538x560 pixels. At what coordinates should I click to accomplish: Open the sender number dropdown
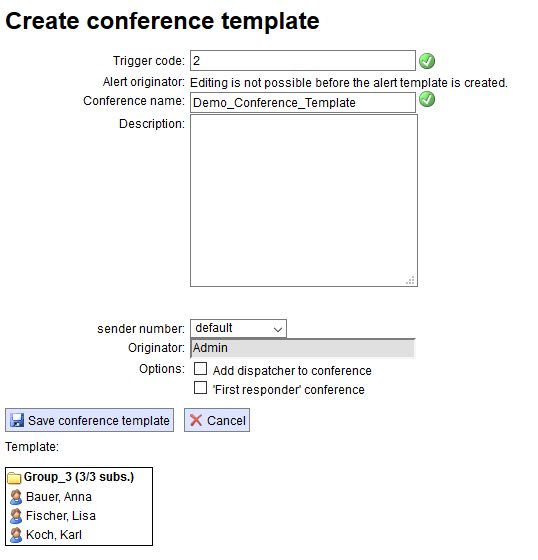tap(238, 328)
